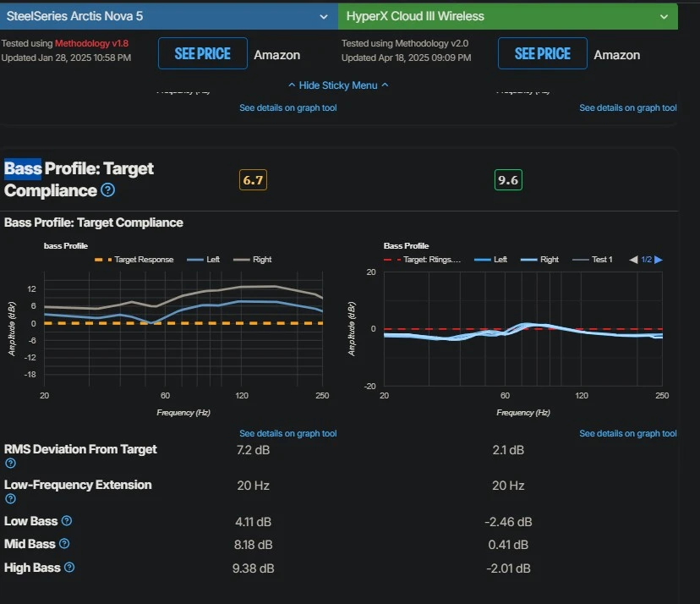Click the 9.6 bass score badge

click(x=508, y=180)
